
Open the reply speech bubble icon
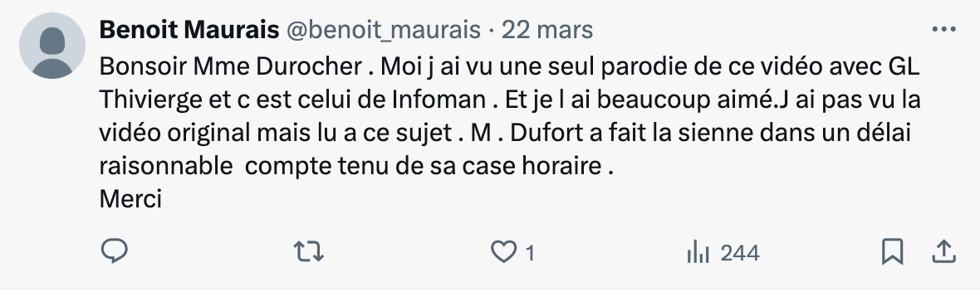click(115, 251)
